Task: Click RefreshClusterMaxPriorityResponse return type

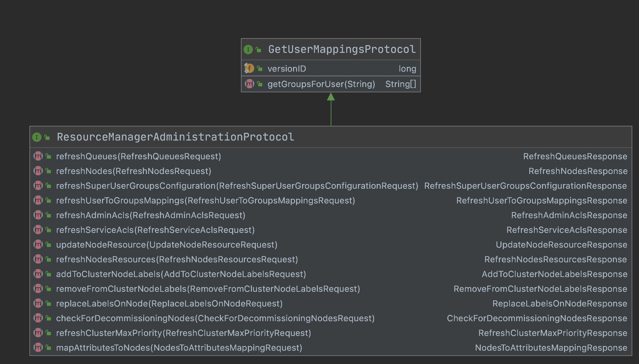Action: [553, 333]
